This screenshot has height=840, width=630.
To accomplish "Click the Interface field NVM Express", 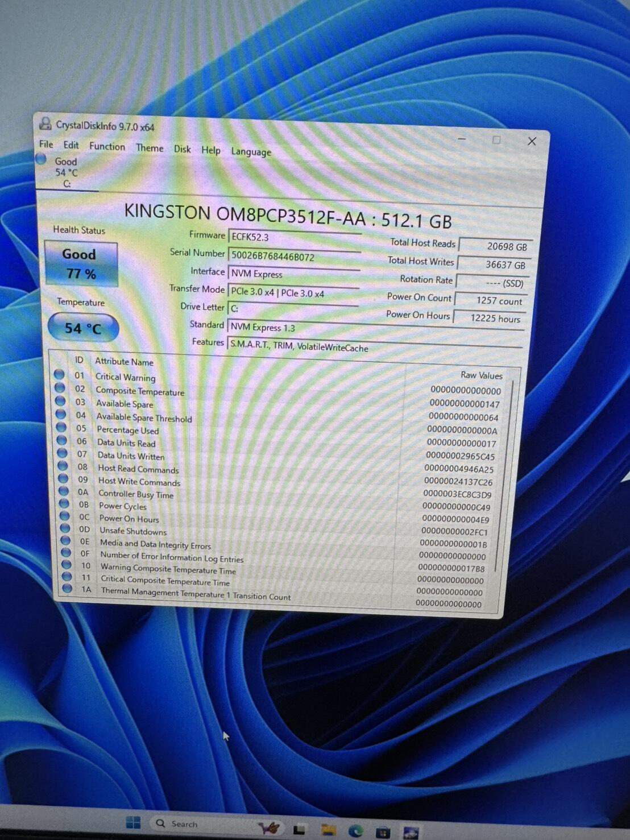I will pos(294,274).
